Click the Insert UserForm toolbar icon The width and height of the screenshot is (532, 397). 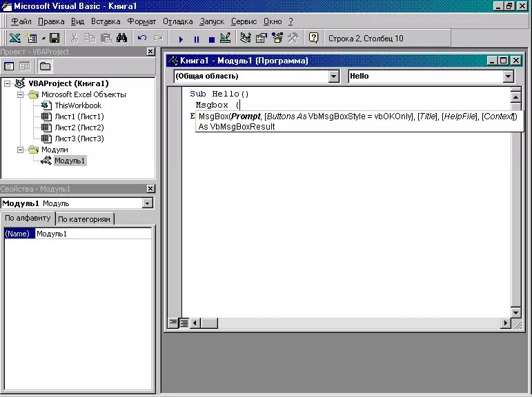tap(32, 38)
